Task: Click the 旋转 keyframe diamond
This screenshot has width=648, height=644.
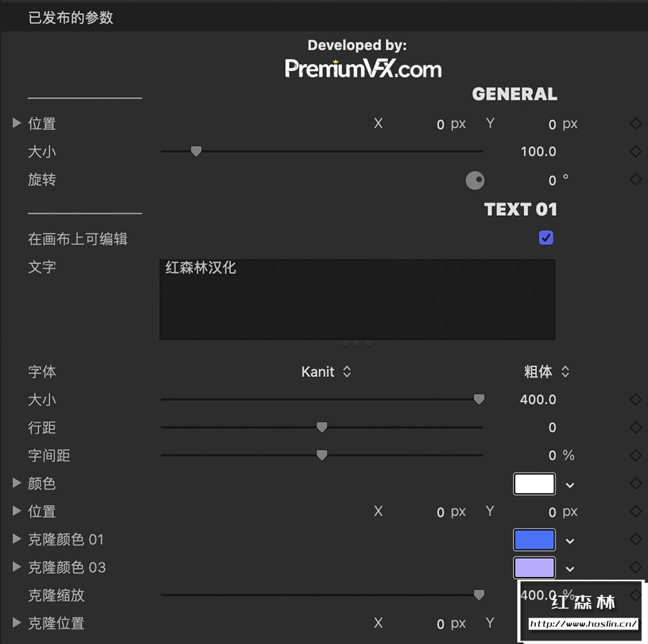Action: (636, 179)
